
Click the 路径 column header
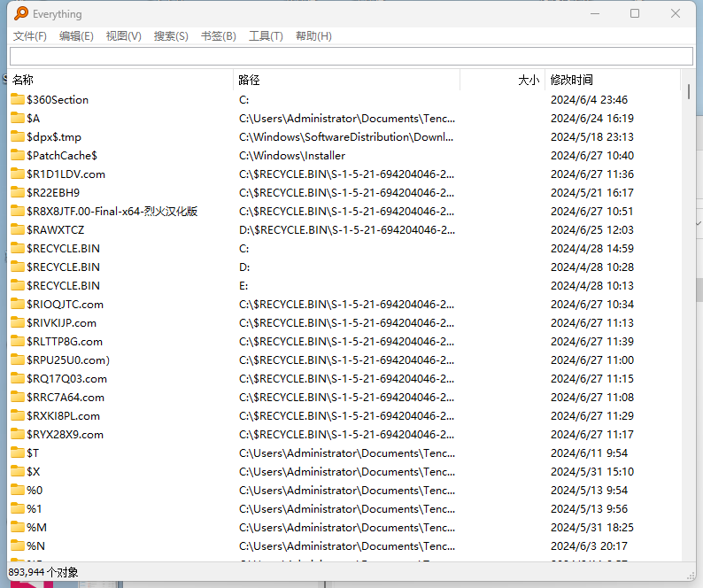pos(345,80)
